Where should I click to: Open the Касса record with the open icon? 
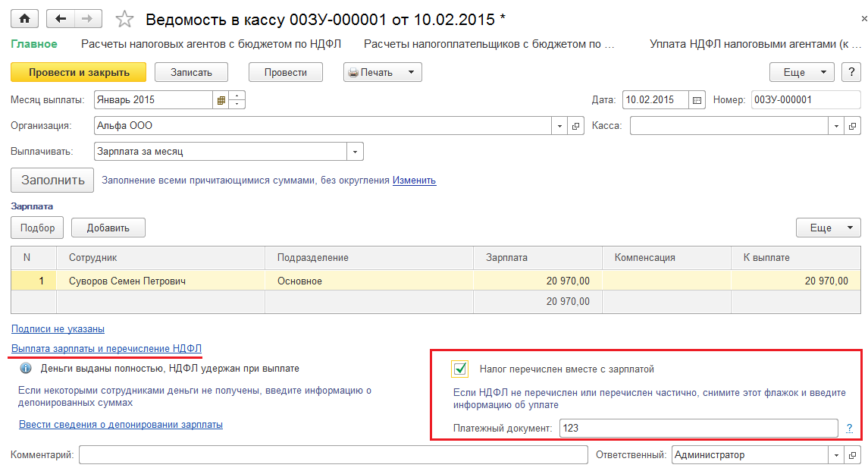pos(853,126)
